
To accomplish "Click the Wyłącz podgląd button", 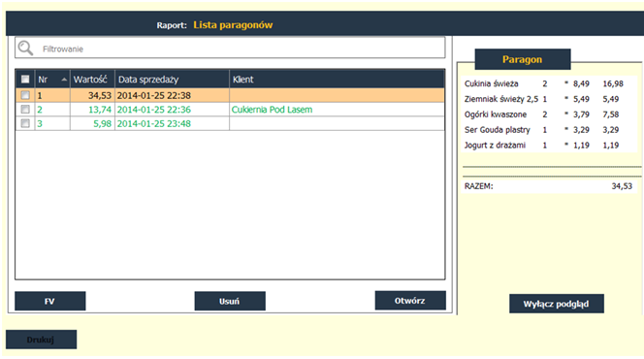I will [557, 304].
